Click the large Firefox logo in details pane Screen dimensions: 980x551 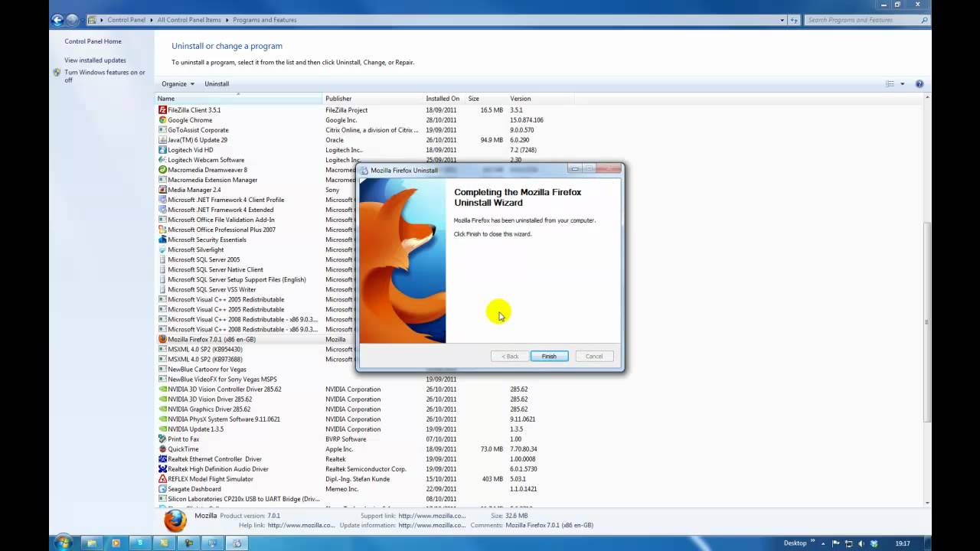click(175, 520)
